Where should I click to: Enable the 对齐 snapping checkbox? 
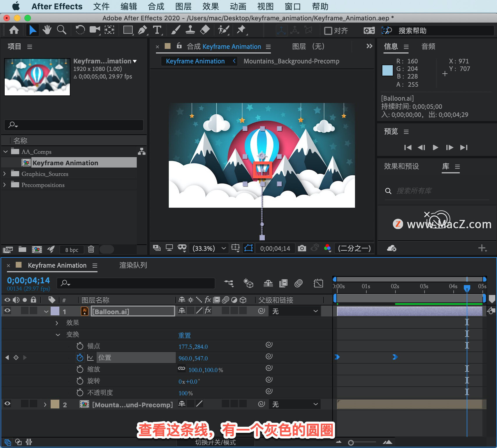(x=328, y=31)
